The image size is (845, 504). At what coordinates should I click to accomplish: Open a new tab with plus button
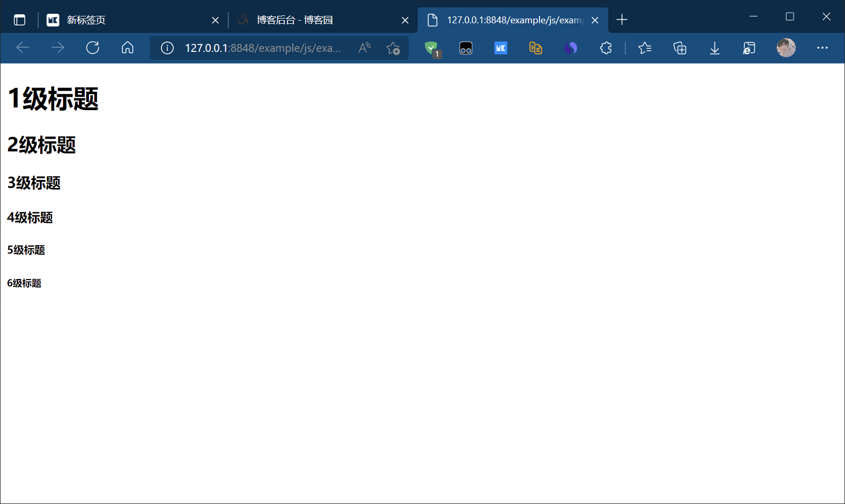pos(622,20)
